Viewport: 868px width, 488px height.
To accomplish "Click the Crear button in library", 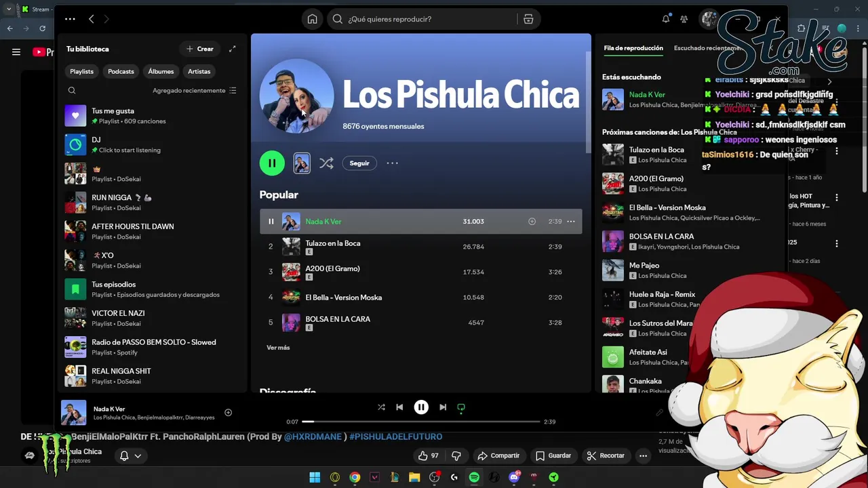I will click(x=199, y=49).
